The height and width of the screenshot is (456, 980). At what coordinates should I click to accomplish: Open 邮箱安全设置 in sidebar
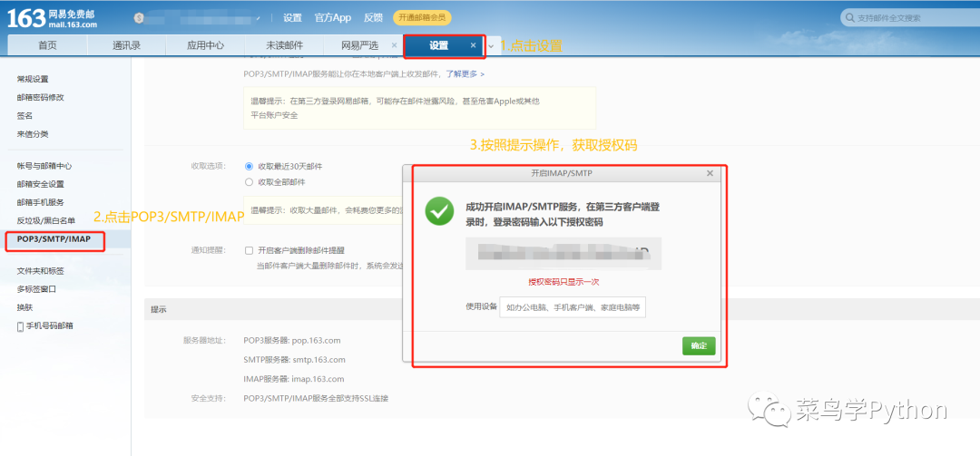[41, 184]
